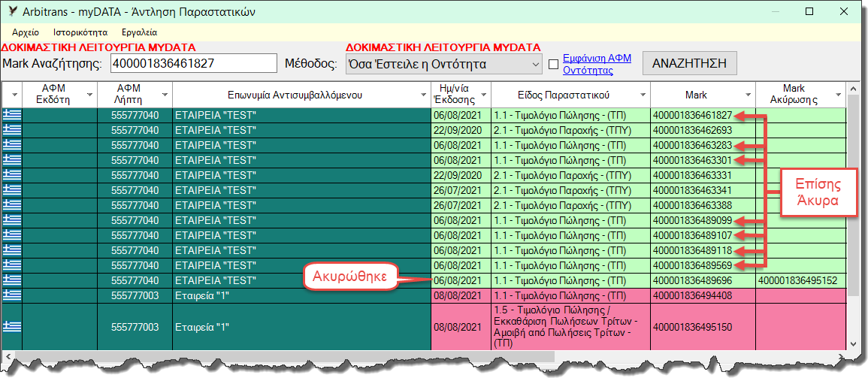Screen dimensions: 868x378
Task: Click the Greek flag in row with Mark 400001836494408
Action: (11, 295)
